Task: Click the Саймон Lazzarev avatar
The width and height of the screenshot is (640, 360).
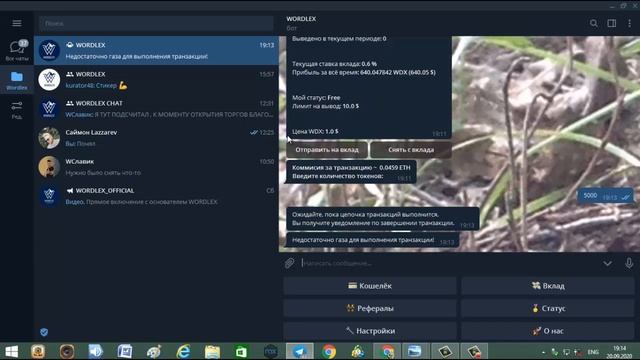Action: [x=49, y=138]
